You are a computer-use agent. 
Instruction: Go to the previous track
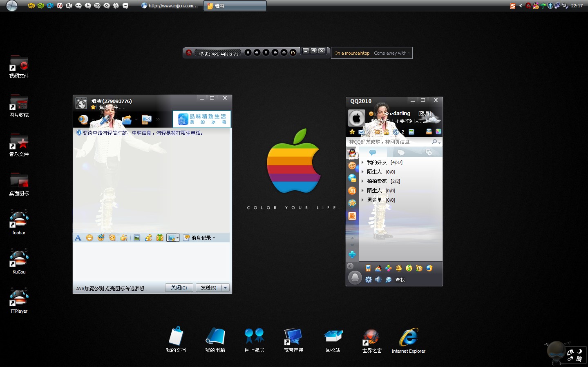coord(257,52)
